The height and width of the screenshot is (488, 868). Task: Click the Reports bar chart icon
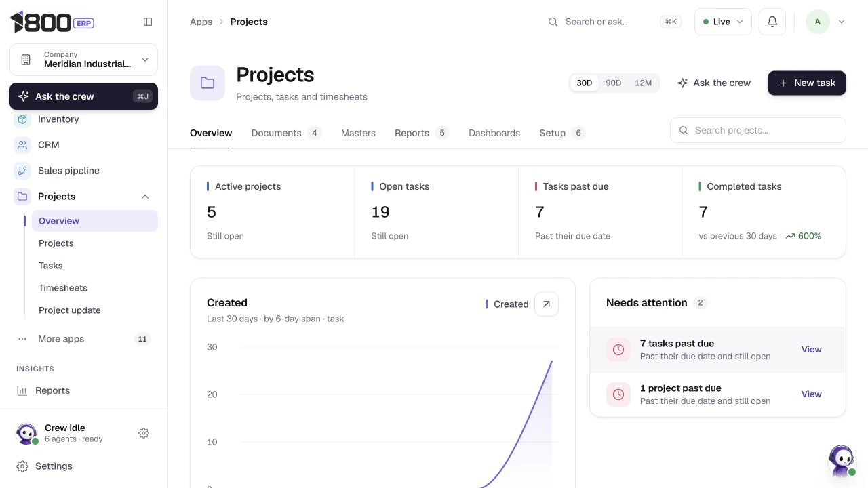[22, 390]
